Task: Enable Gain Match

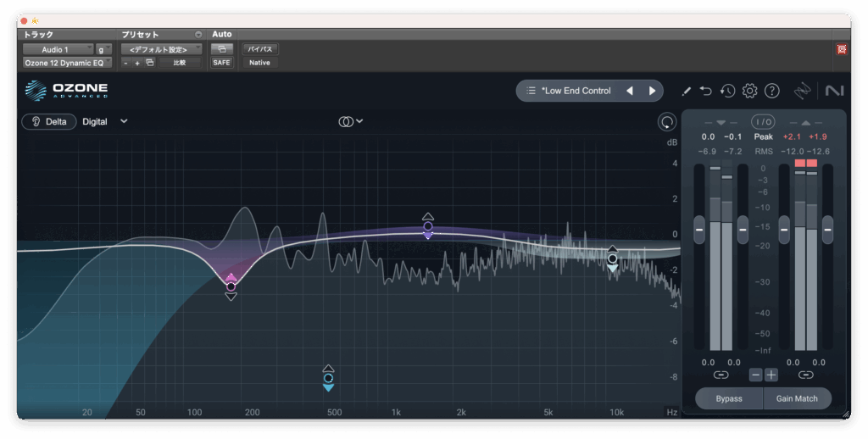Action: pos(797,398)
